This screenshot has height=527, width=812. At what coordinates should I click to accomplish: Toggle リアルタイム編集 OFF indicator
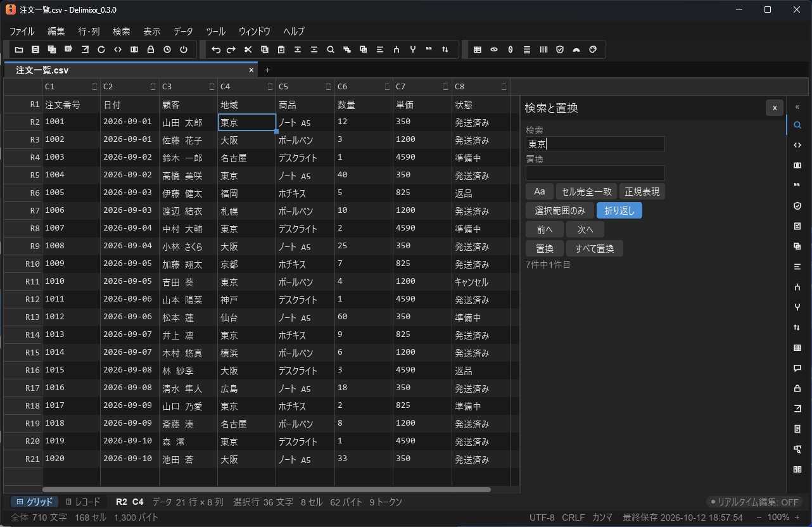click(x=755, y=502)
